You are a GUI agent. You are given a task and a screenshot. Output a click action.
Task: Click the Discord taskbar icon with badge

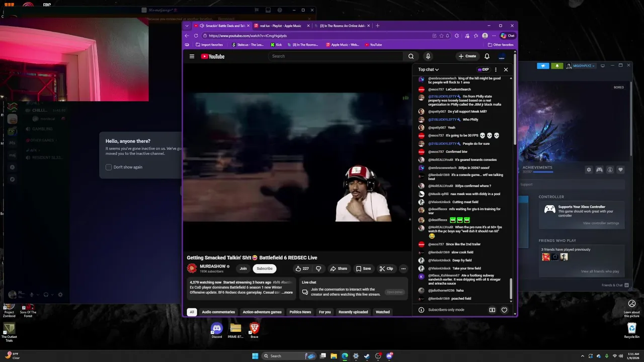(389, 356)
